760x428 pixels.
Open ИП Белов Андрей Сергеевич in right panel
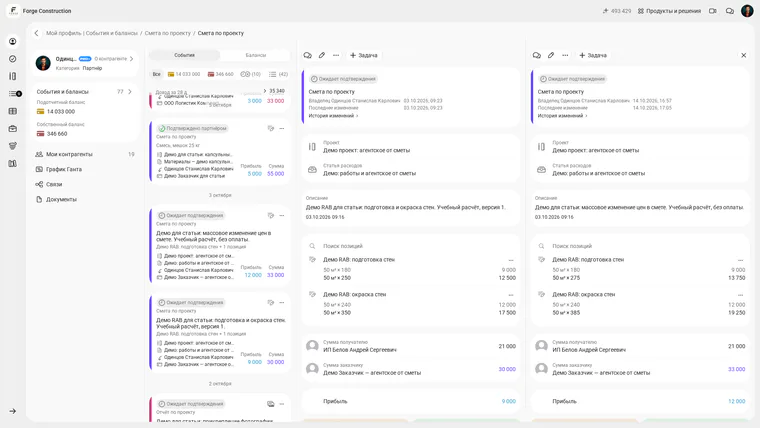click(589, 349)
